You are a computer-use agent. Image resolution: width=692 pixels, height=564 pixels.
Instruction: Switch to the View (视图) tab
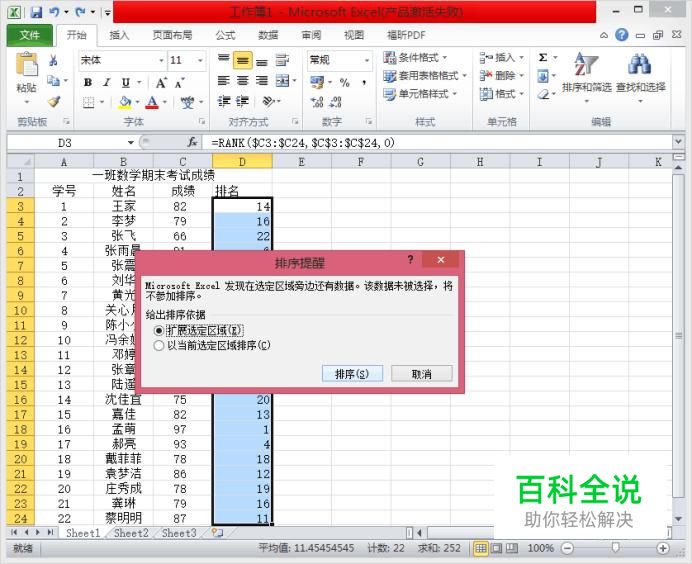(x=354, y=35)
